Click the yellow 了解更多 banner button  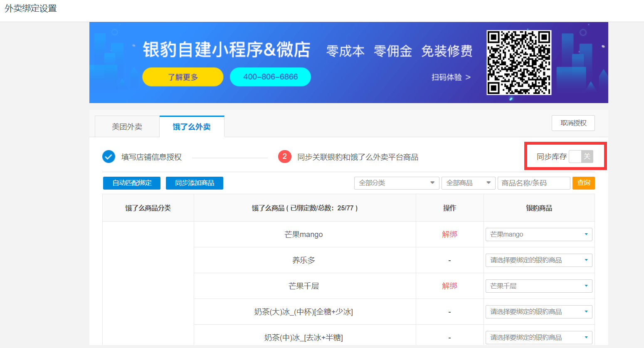click(x=183, y=77)
